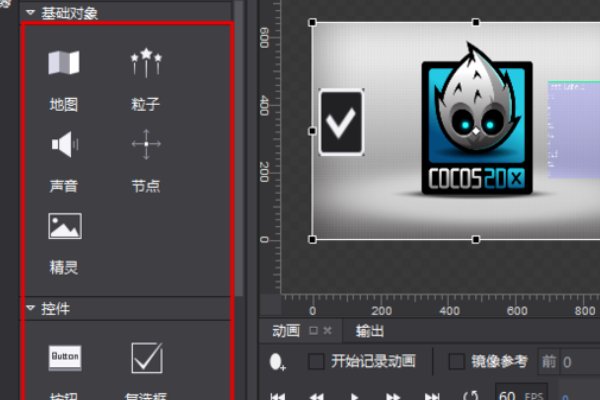This screenshot has width=600, height=400.
Task: Select the purple panel on the canvas
Action: pos(574,129)
